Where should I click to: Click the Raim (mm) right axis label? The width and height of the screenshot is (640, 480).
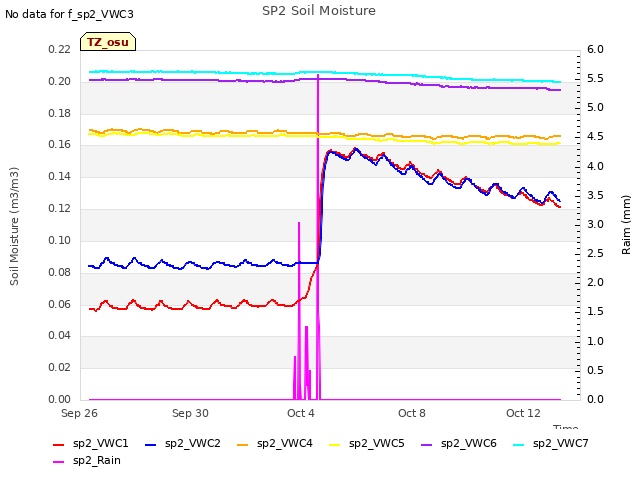point(626,225)
